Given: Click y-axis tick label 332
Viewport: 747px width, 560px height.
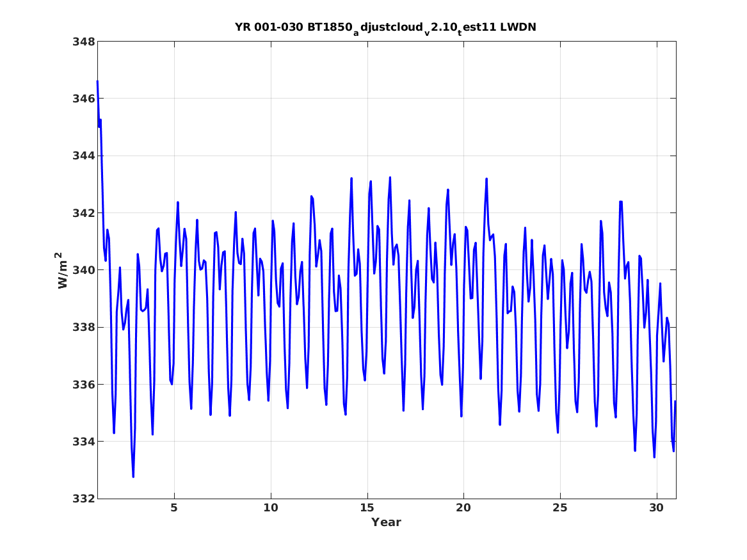Looking at the screenshot, I should click(83, 499).
